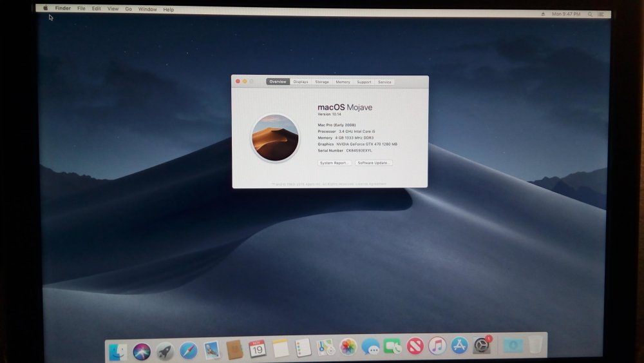Open the brown Contacts book in Dock
The height and width of the screenshot is (363, 644).
234,349
